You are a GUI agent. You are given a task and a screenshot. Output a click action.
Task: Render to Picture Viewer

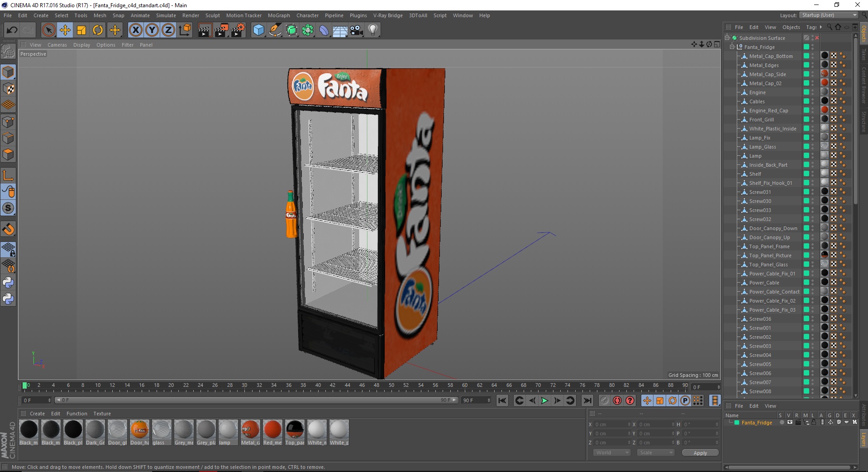click(x=221, y=30)
